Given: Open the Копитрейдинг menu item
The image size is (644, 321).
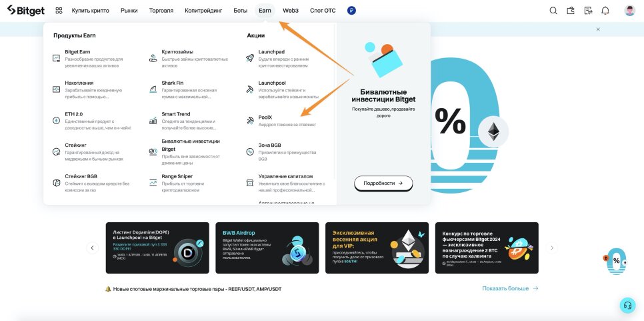Looking at the screenshot, I should 203,11.
